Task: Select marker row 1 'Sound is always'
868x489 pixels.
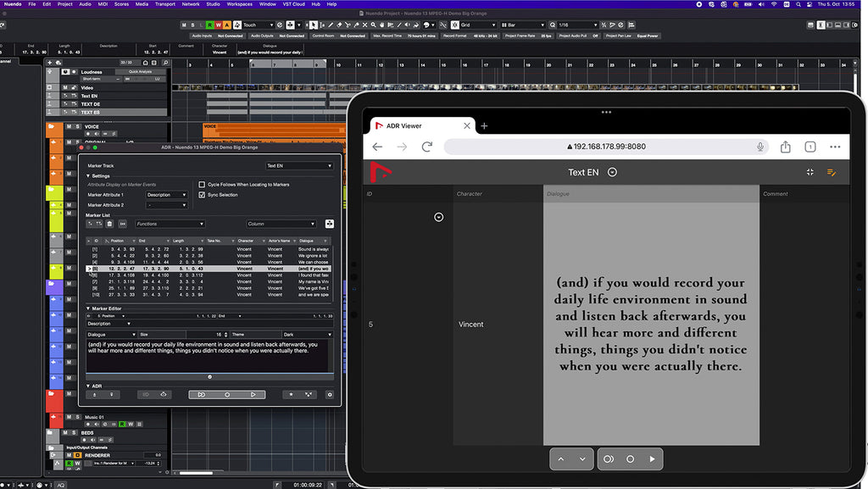Action: [209, 249]
